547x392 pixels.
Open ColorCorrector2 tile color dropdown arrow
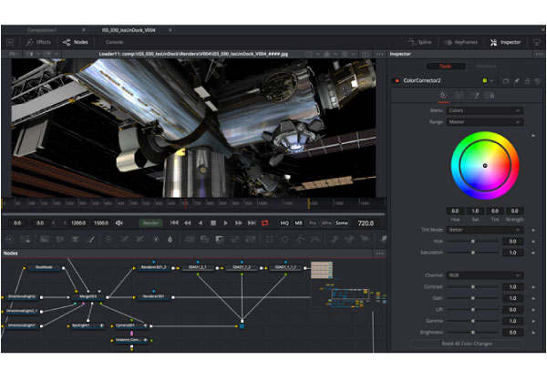[x=492, y=80]
